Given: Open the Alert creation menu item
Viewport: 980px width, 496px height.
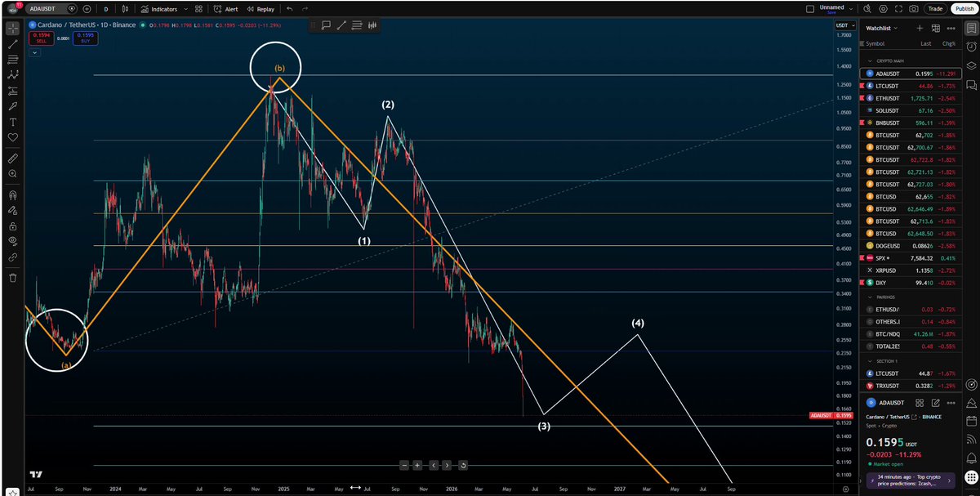Looking at the screenshot, I should pyautogui.click(x=225, y=9).
